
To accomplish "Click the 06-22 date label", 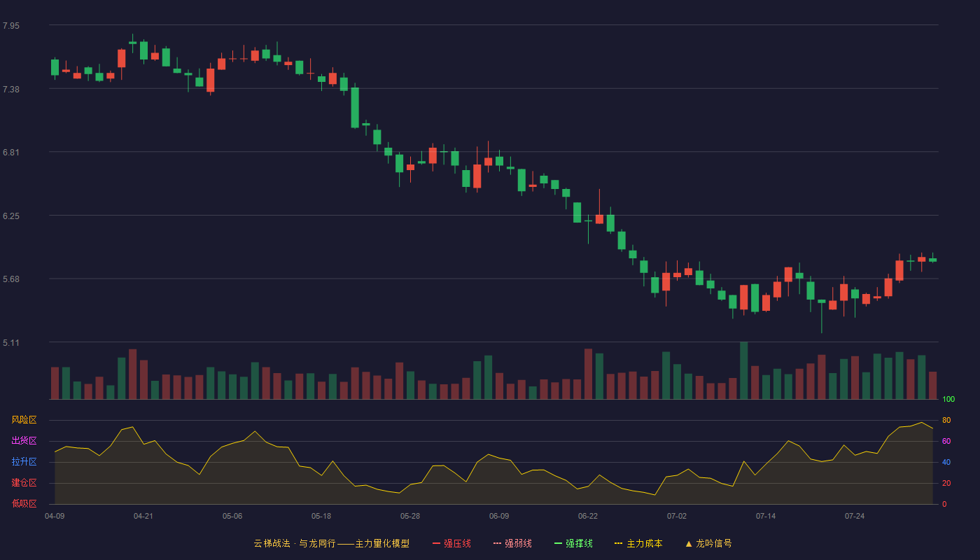I will point(588,516).
